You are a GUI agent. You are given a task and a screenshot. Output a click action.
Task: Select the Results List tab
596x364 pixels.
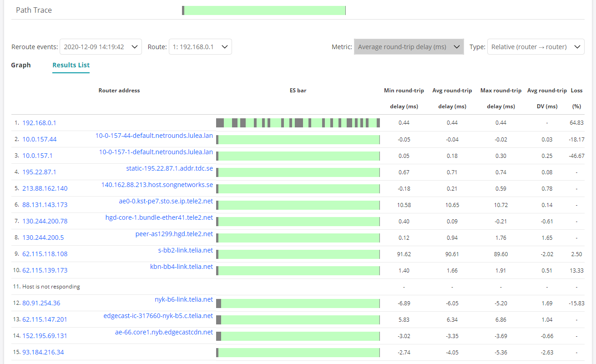pos(71,65)
